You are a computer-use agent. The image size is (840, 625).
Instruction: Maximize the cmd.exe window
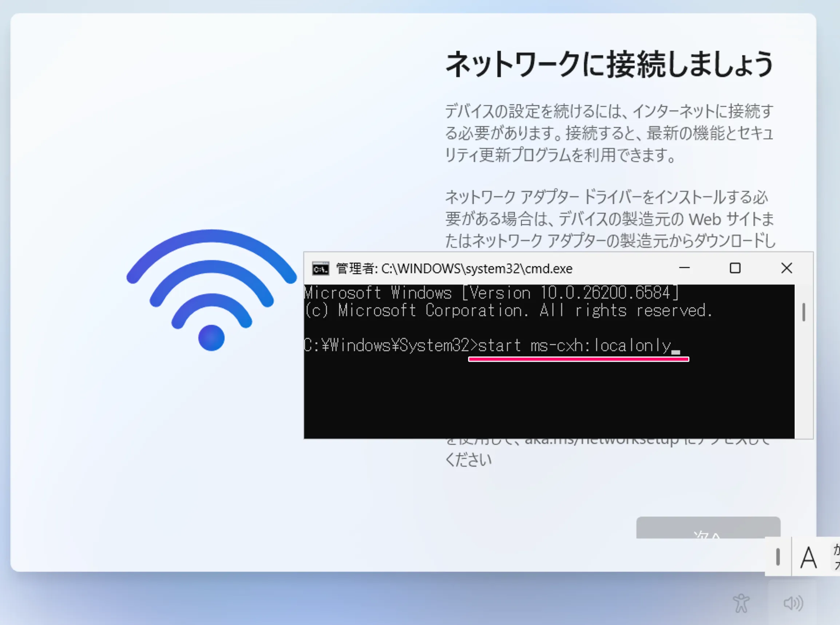click(735, 268)
